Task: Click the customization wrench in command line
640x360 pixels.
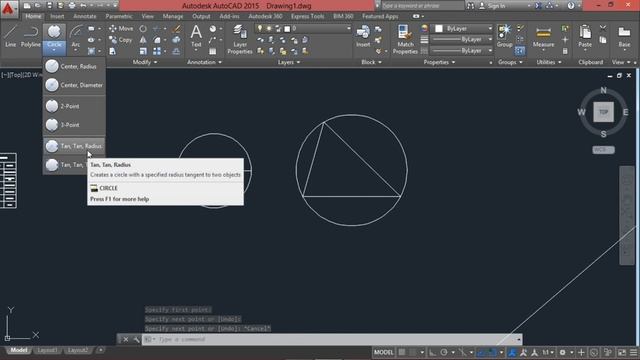Action: point(136,339)
